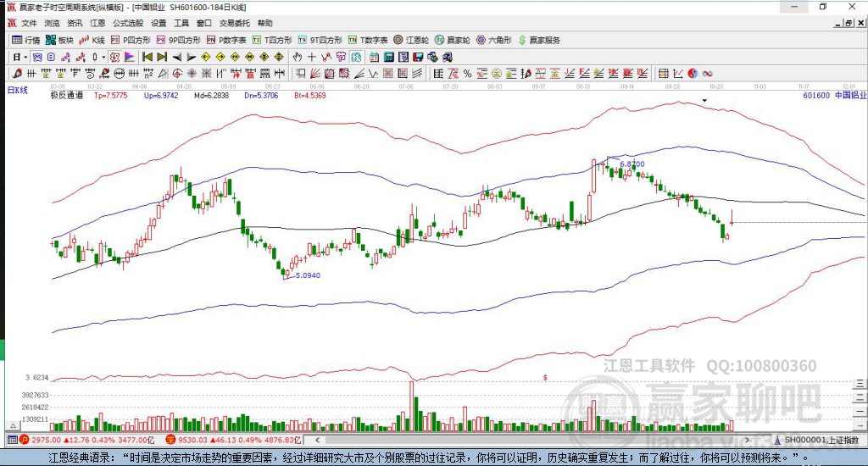Click the 极反通道 indicator label
This screenshot has width=868, height=466.
(67, 95)
